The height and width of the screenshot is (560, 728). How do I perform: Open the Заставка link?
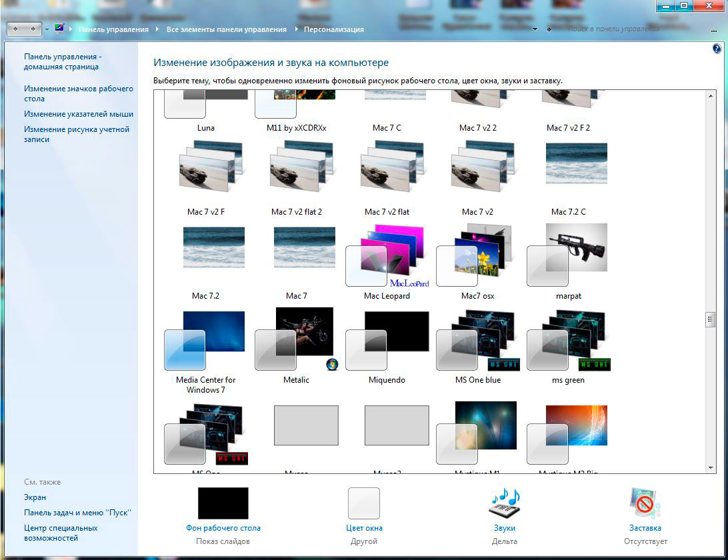[645, 528]
